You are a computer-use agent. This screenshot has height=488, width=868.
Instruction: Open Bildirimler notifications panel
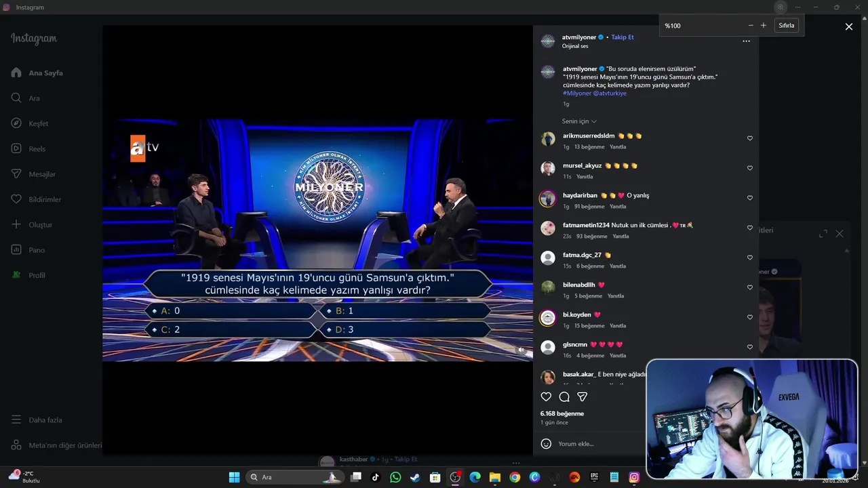click(x=36, y=199)
